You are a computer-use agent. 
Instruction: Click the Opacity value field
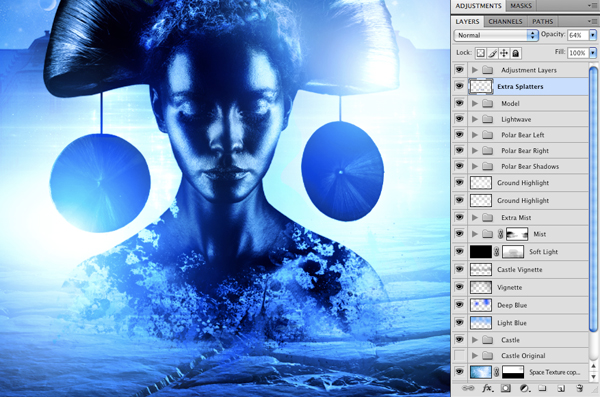tap(578, 35)
